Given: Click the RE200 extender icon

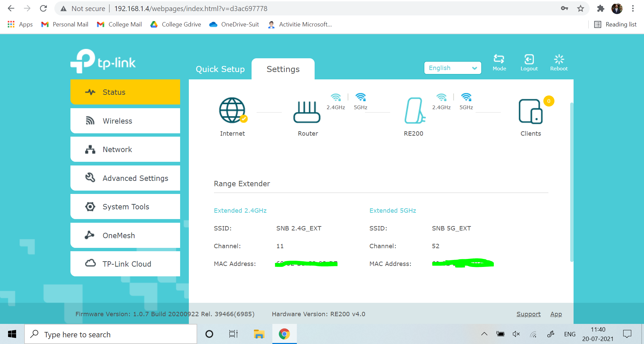Looking at the screenshot, I should [x=414, y=111].
